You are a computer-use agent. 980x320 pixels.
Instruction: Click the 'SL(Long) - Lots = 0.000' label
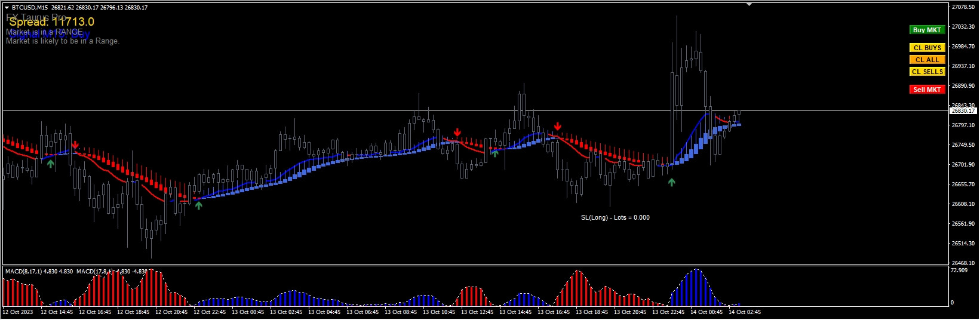coord(615,217)
